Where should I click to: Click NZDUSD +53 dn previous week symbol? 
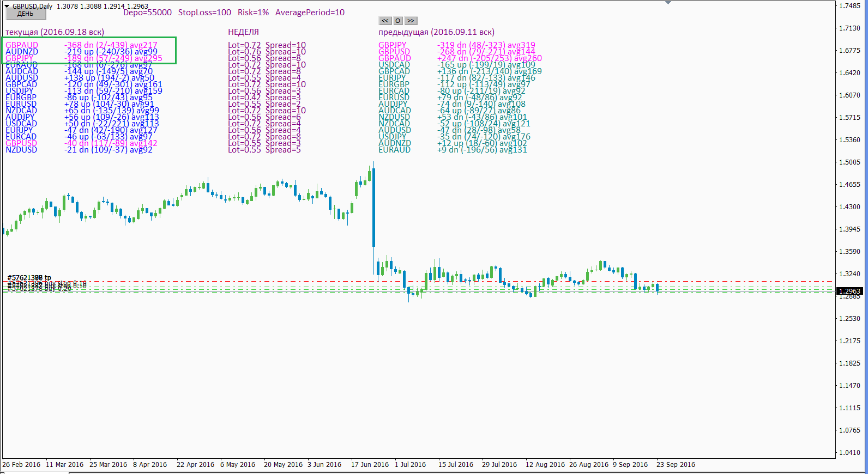394,117
